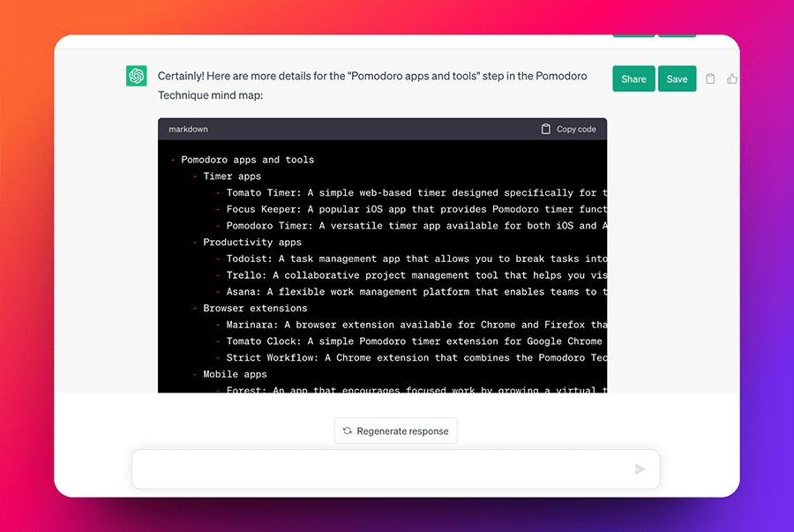Click the markdown language label

[188, 129]
